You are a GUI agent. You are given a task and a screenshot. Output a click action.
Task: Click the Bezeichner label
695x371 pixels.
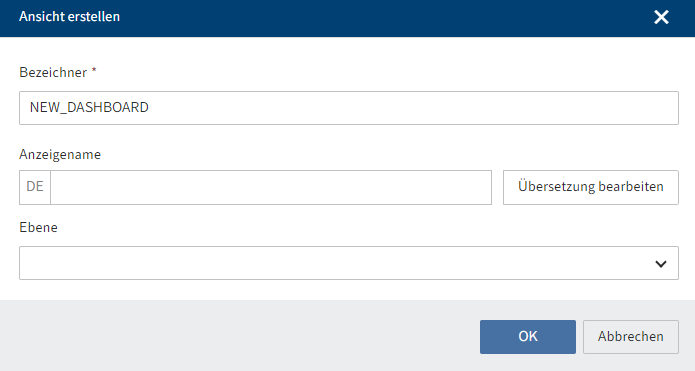pyautogui.click(x=53, y=72)
